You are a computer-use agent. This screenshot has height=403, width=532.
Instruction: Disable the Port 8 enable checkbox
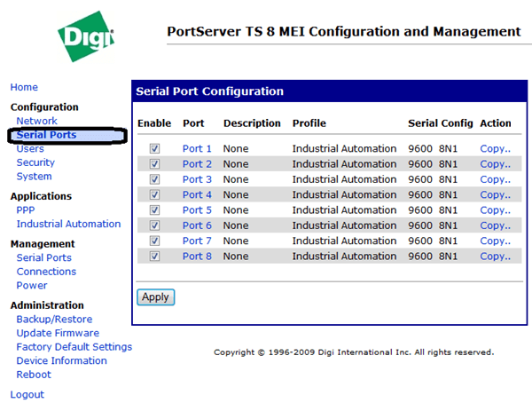click(154, 256)
